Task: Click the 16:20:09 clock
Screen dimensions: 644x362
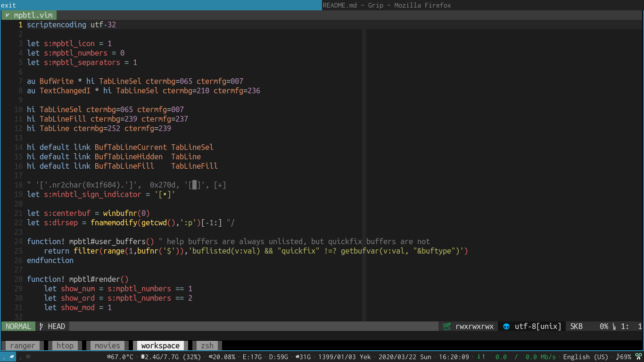Action: pyautogui.click(x=454, y=357)
